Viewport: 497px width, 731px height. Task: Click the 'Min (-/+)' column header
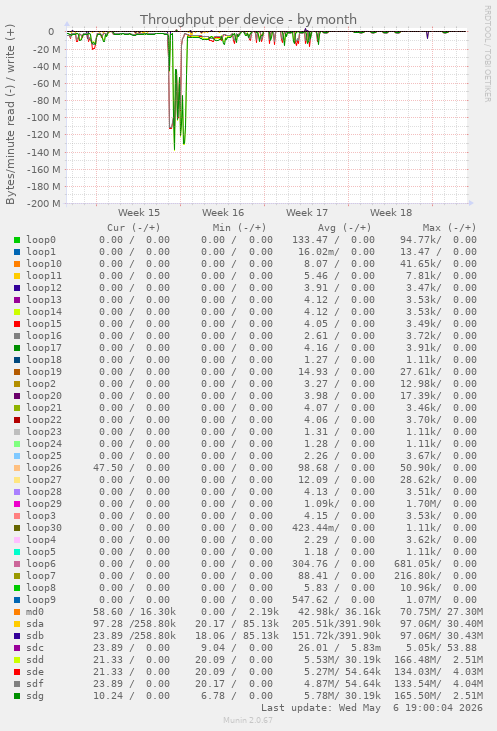(x=239, y=228)
